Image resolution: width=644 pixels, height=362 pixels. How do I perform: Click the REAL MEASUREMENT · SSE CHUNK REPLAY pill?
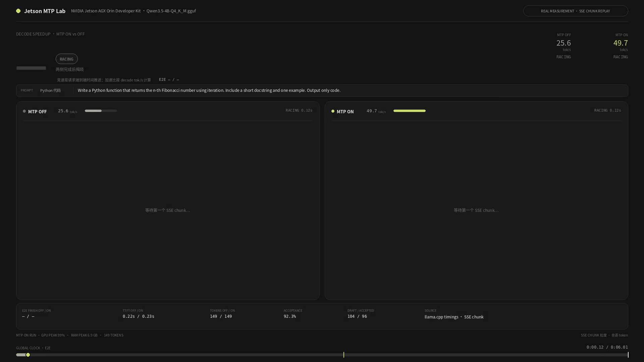pyautogui.click(x=575, y=11)
